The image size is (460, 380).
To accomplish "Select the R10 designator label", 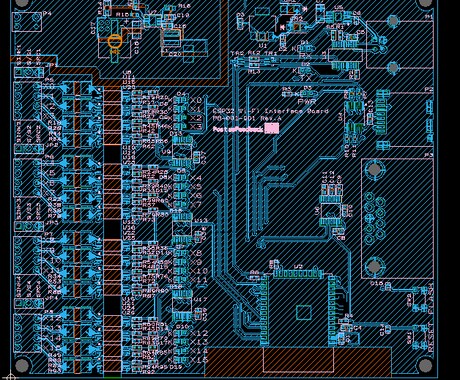I will [123, 15].
